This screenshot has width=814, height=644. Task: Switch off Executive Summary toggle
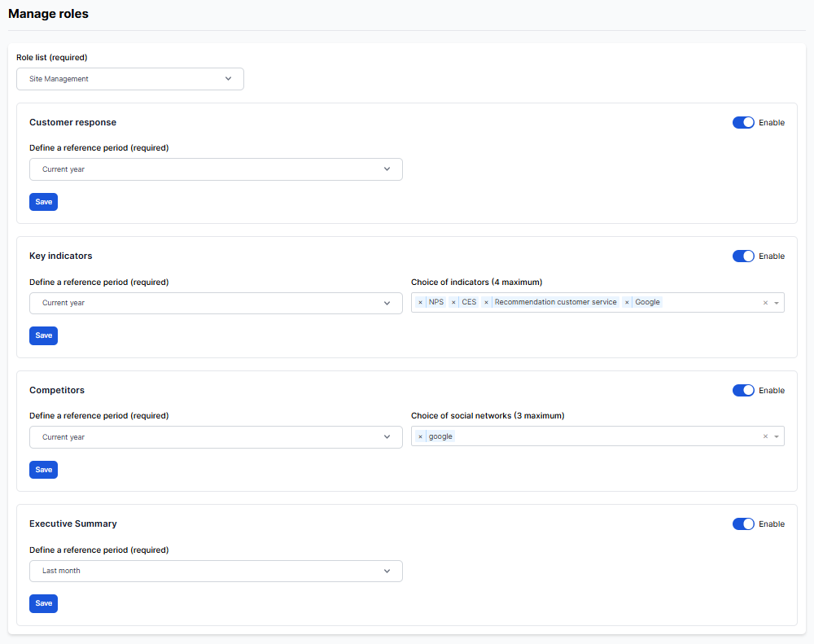click(x=743, y=524)
